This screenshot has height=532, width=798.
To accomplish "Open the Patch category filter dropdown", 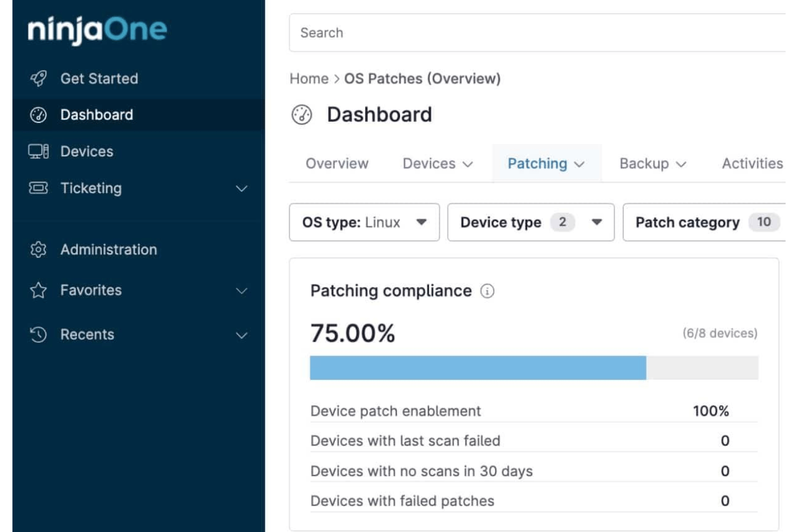I will pos(704,222).
